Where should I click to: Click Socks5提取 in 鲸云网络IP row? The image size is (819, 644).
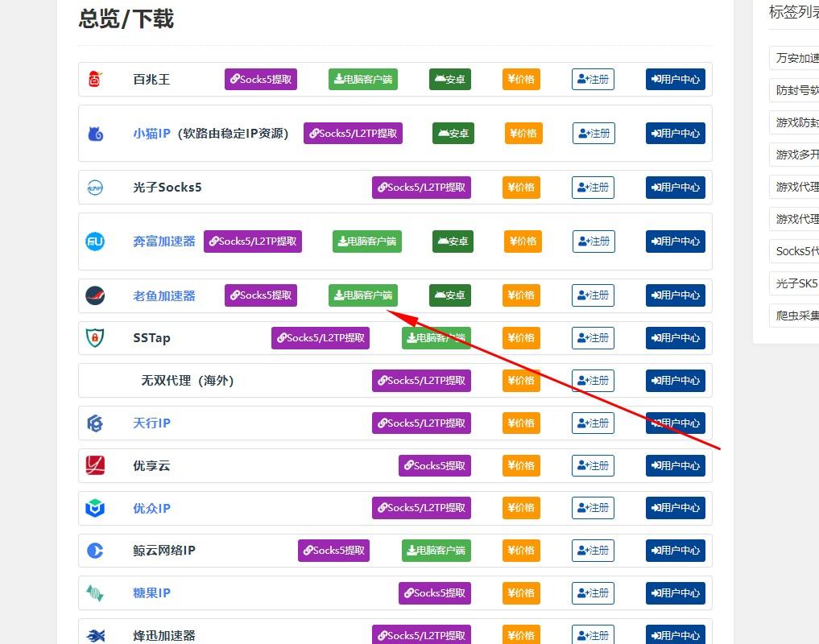[333, 551]
